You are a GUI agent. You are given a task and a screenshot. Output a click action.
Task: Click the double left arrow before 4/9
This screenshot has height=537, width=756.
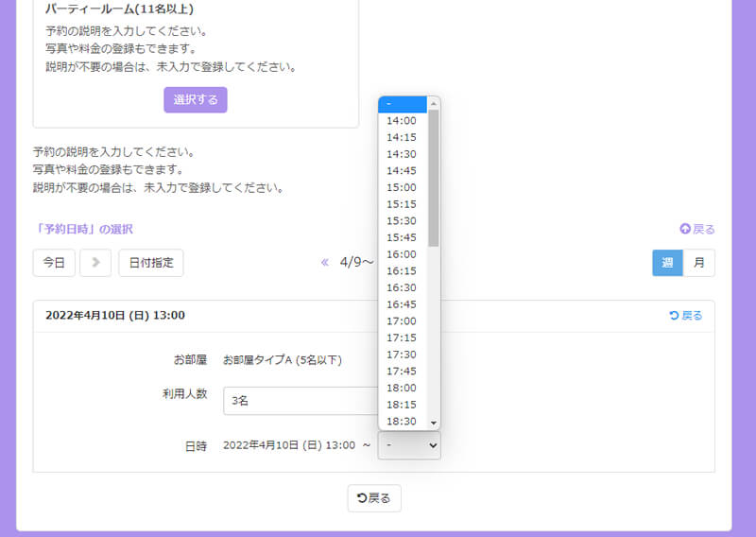(x=325, y=263)
